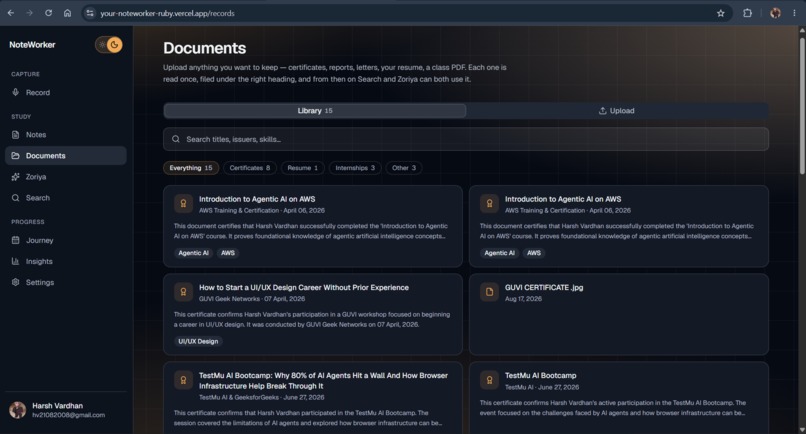Click the sparkle icon beside Zoriya
This screenshot has height=434, width=806.
(x=15, y=176)
